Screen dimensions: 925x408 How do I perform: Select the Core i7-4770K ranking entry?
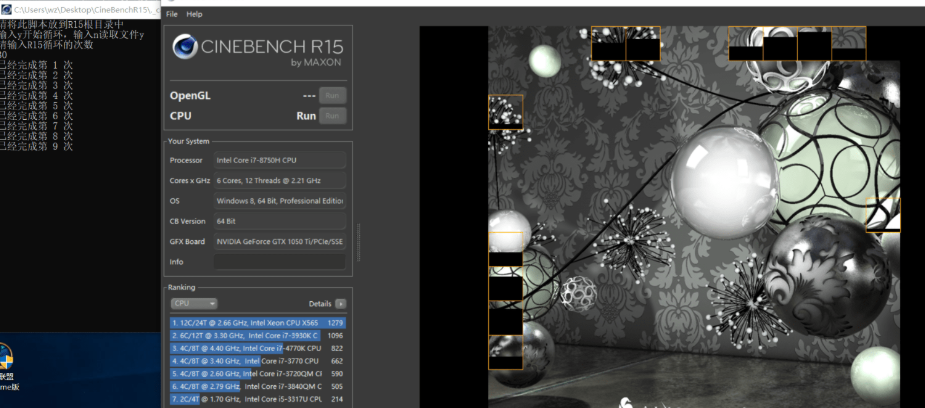257,348
